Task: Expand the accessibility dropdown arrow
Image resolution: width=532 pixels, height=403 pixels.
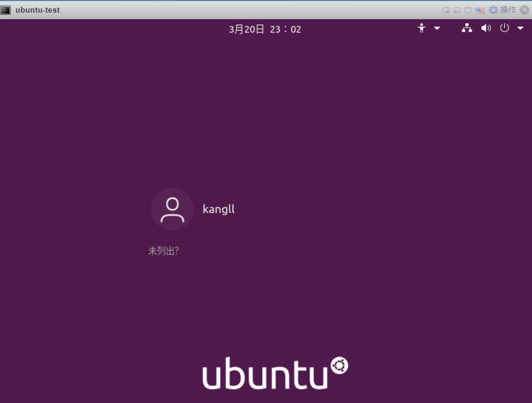Action: coord(437,28)
